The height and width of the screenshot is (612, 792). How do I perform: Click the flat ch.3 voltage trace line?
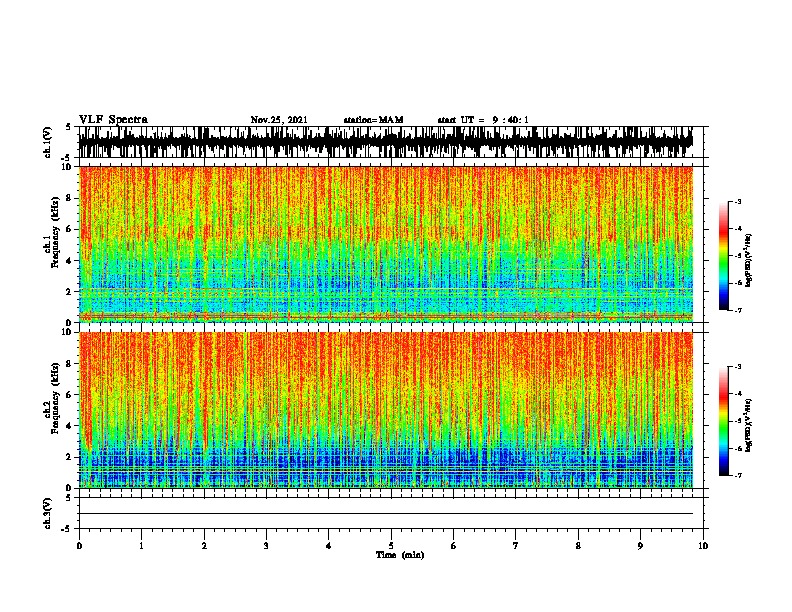(386, 514)
